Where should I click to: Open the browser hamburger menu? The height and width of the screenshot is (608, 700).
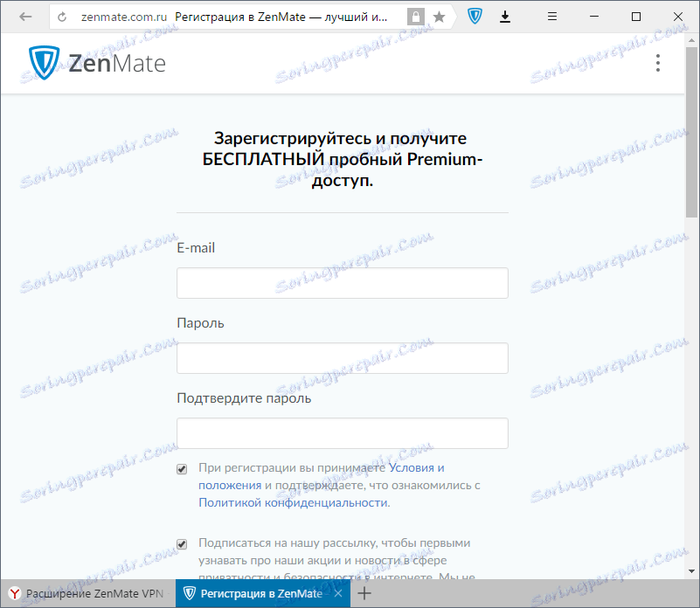pyautogui.click(x=552, y=17)
